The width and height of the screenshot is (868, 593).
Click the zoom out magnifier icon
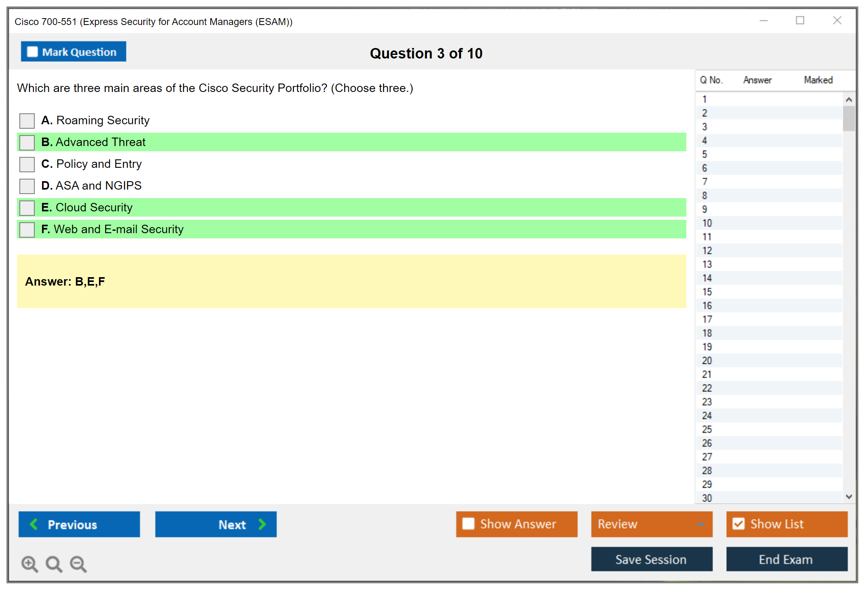(78, 564)
